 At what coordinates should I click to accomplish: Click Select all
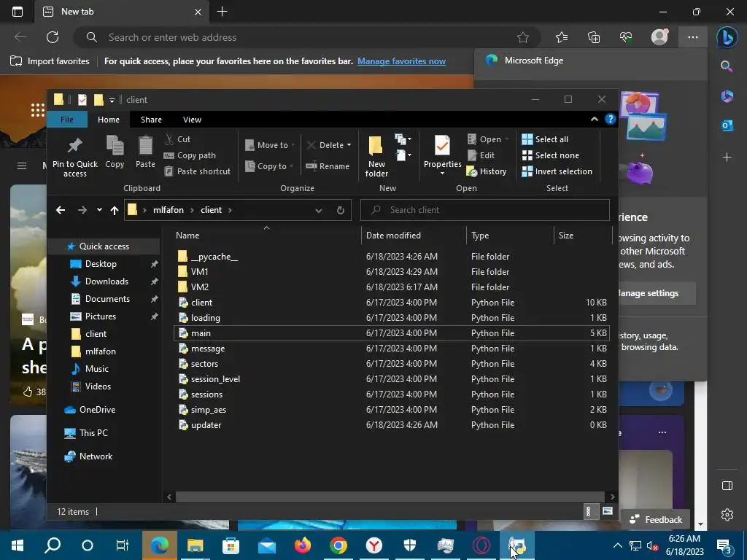(545, 139)
